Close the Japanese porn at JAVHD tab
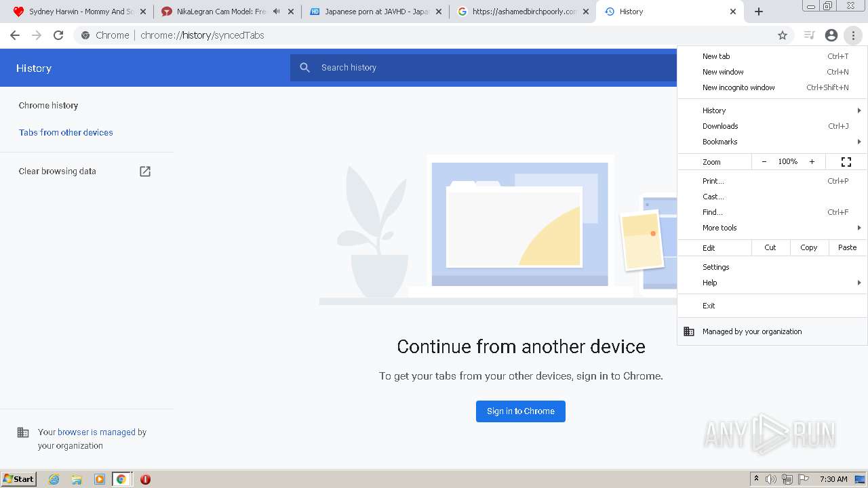Screen dimensions: 868x488 point(437,12)
